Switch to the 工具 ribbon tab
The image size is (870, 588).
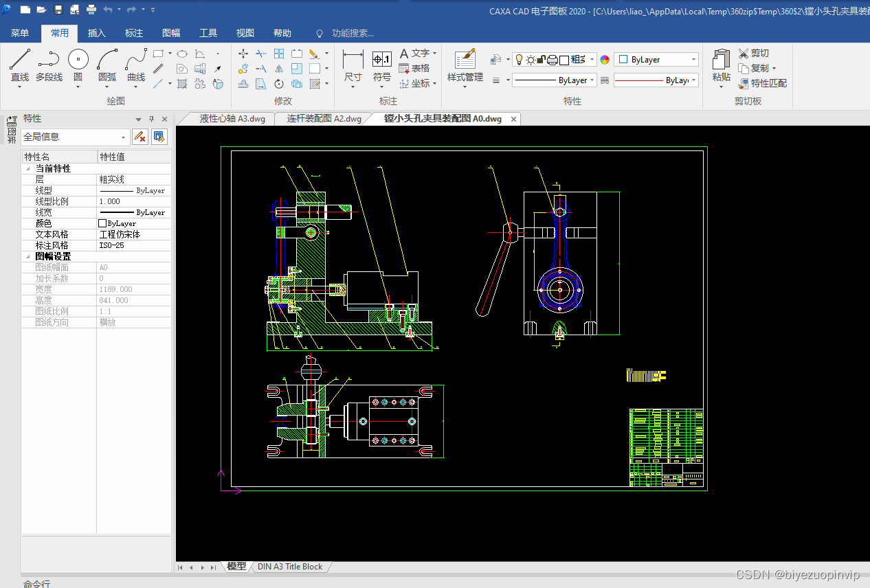click(x=208, y=33)
